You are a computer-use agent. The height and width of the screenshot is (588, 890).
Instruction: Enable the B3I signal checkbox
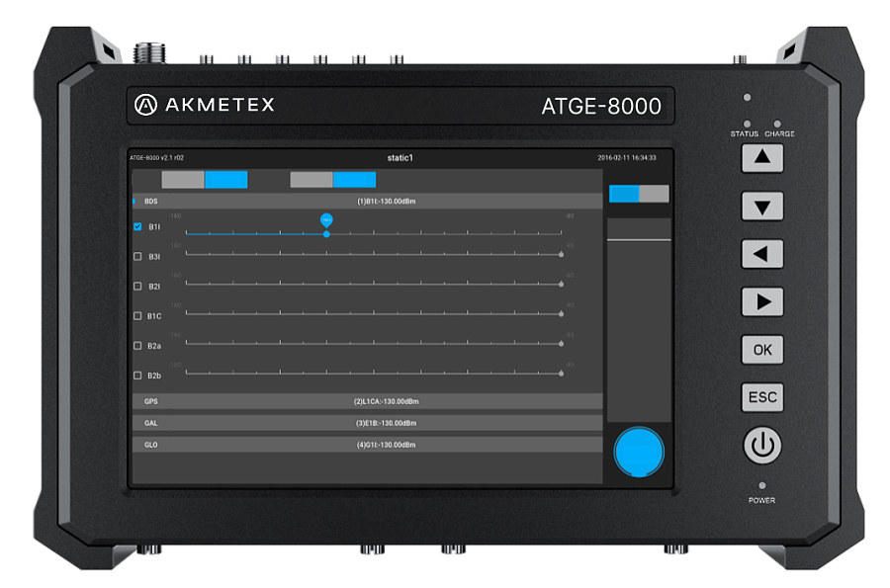pos(137,256)
